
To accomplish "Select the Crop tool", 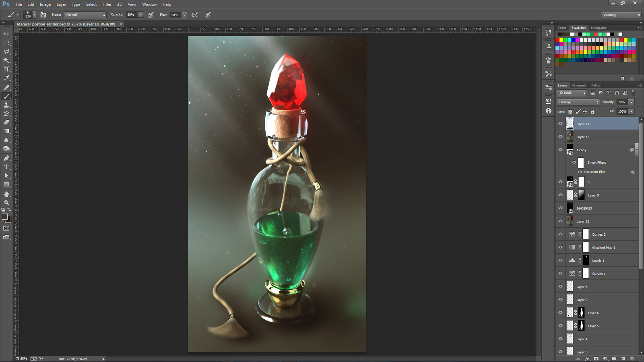I will click(x=6, y=69).
